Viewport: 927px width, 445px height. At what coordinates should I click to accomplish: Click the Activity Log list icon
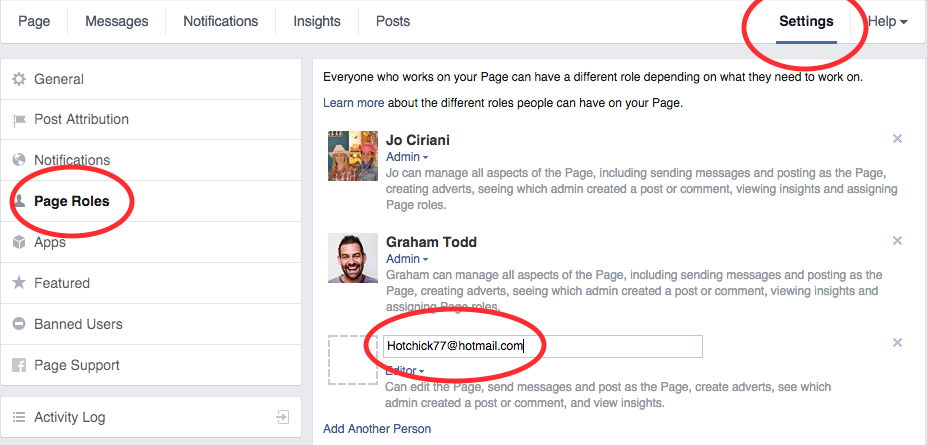pyautogui.click(x=20, y=417)
